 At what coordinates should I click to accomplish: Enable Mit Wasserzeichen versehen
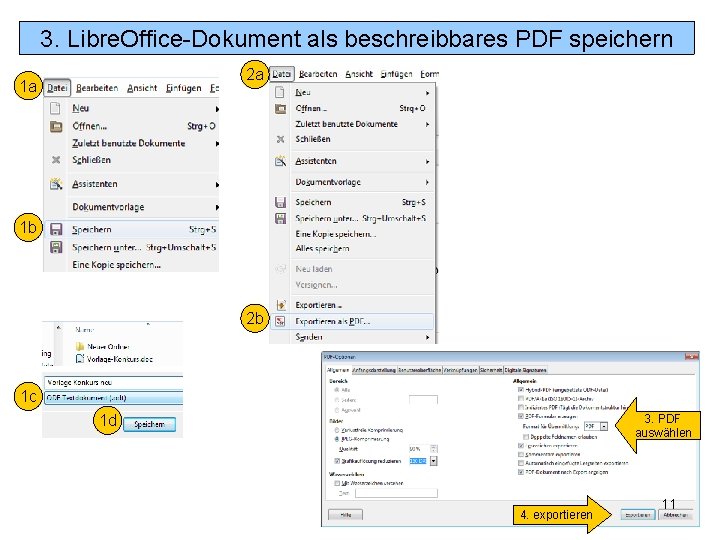coord(337,483)
